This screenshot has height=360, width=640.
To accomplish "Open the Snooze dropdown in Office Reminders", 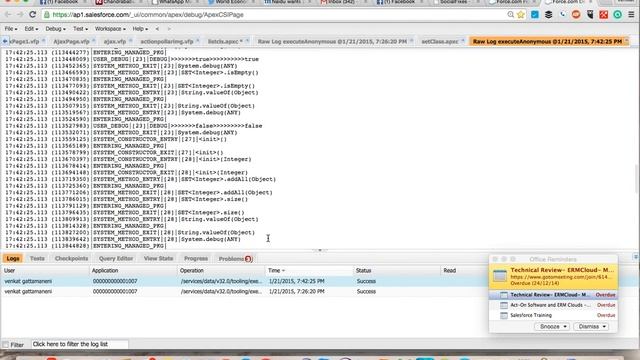I will point(552,327).
